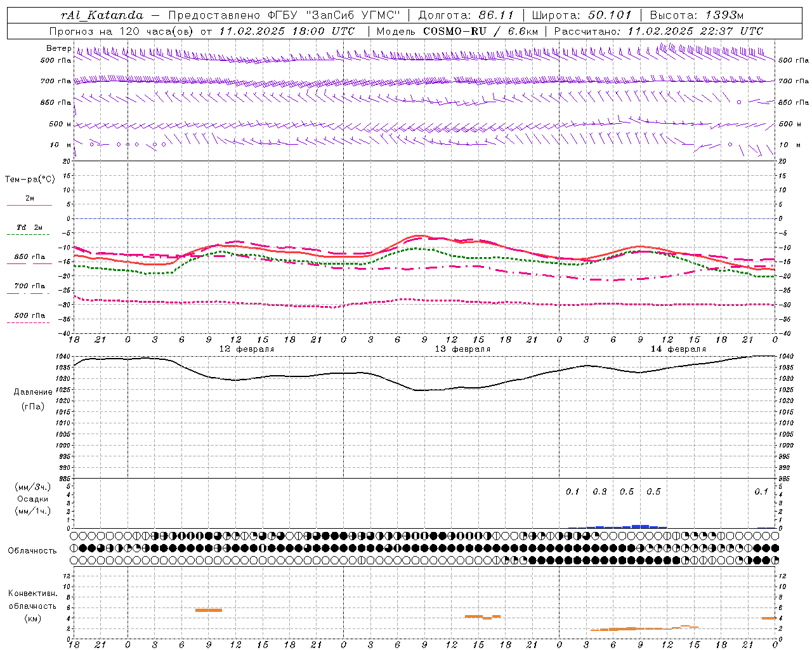Click the Ветер section label

coord(58,48)
